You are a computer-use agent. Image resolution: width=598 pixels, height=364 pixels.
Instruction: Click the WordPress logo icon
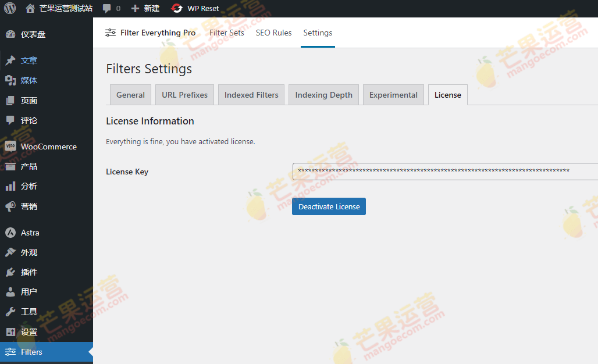10,8
